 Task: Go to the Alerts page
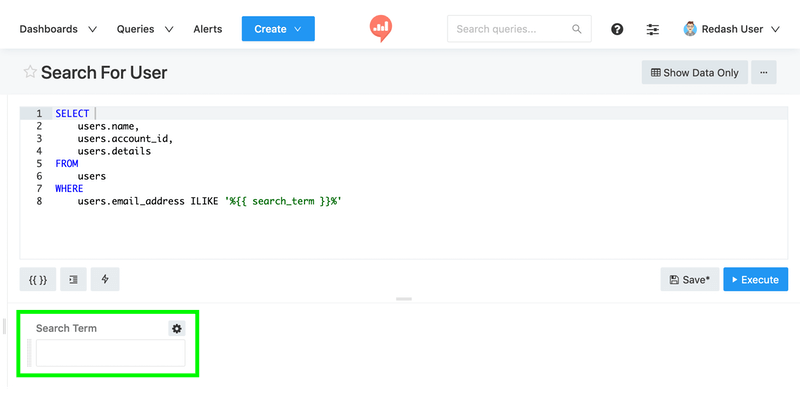[x=208, y=29]
